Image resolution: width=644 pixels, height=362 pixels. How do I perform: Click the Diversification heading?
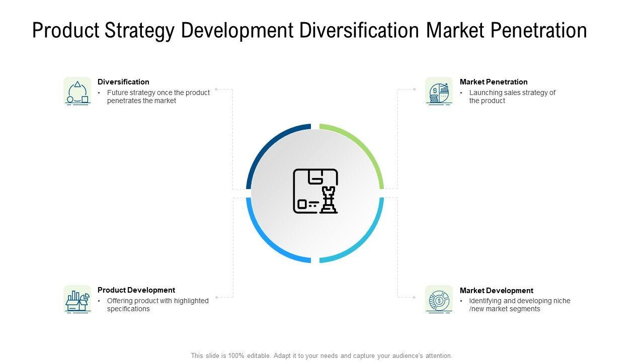click(x=123, y=82)
